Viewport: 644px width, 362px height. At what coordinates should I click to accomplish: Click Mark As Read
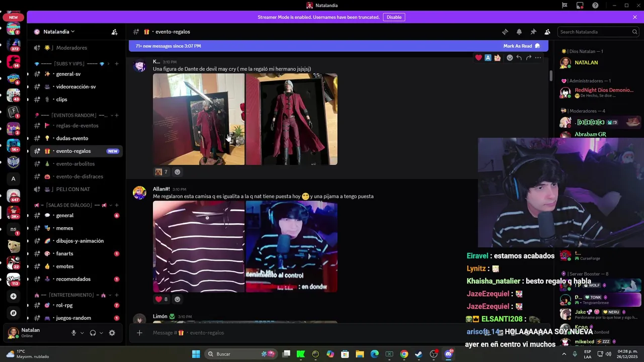click(522, 46)
